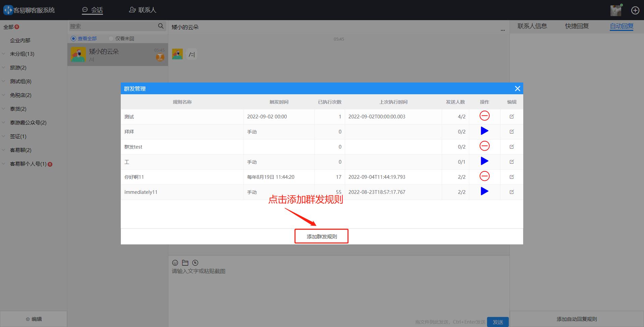Image resolution: width=644 pixels, height=327 pixels.
Task: Click the profile avatar in the top bar
Action: (x=615, y=10)
